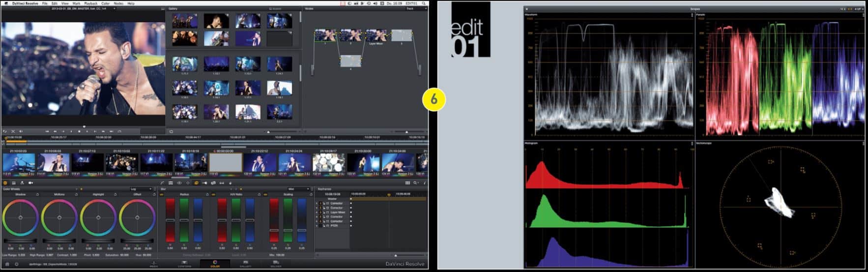Click the split-screen wipe icon below viewer
The height and width of the screenshot is (272, 868).
coord(13,131)
